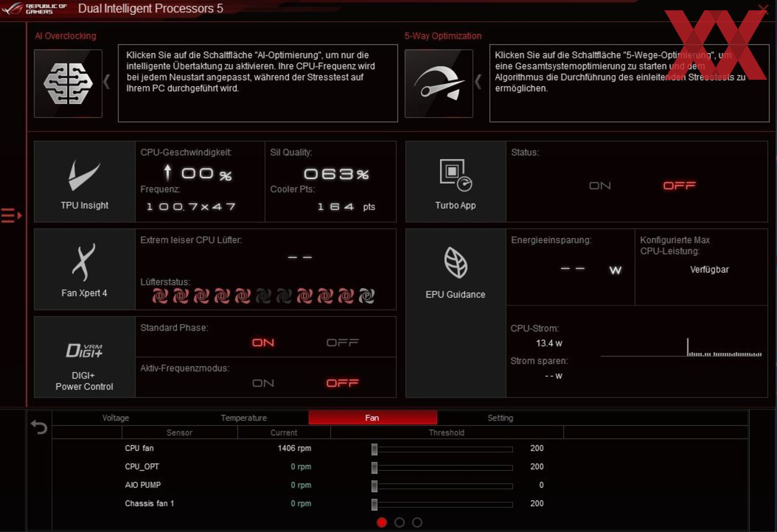
Task: Click the 063% Sil Quality value
Action: coord(337,174)
